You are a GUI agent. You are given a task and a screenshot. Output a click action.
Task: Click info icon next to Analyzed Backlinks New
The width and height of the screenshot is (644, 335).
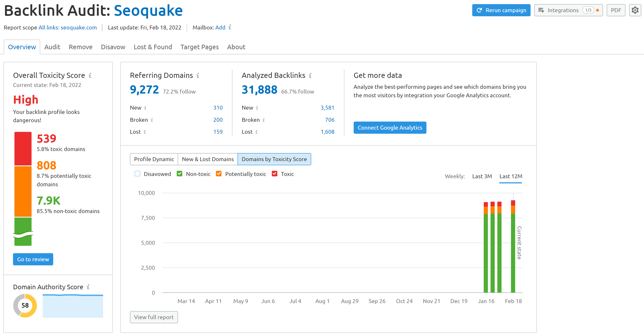pyautogui.click(x=257, y=108)
